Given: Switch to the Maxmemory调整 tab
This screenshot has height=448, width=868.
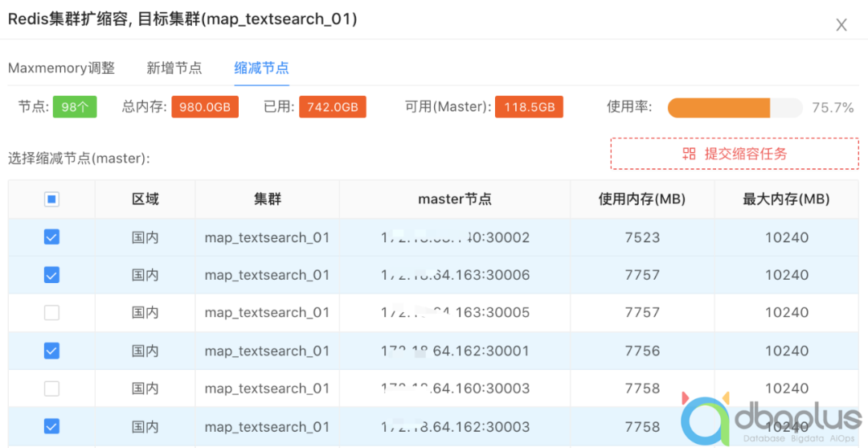Looking at the screenshot, I should [61, 68].
